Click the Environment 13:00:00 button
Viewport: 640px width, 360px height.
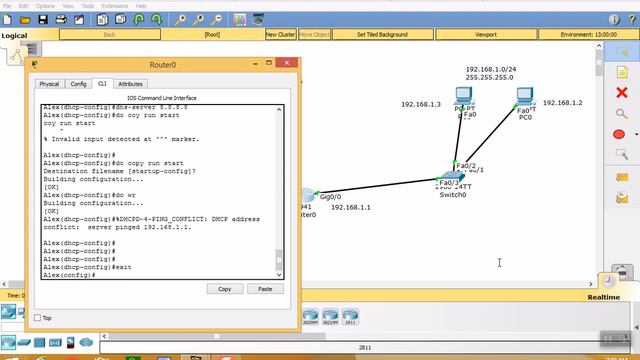(x=588, y=35)
